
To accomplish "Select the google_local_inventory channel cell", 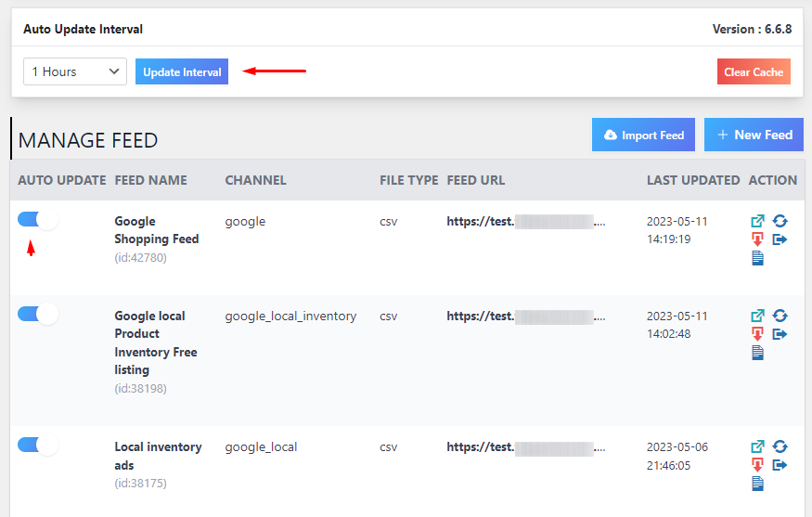I will point(290,316).
